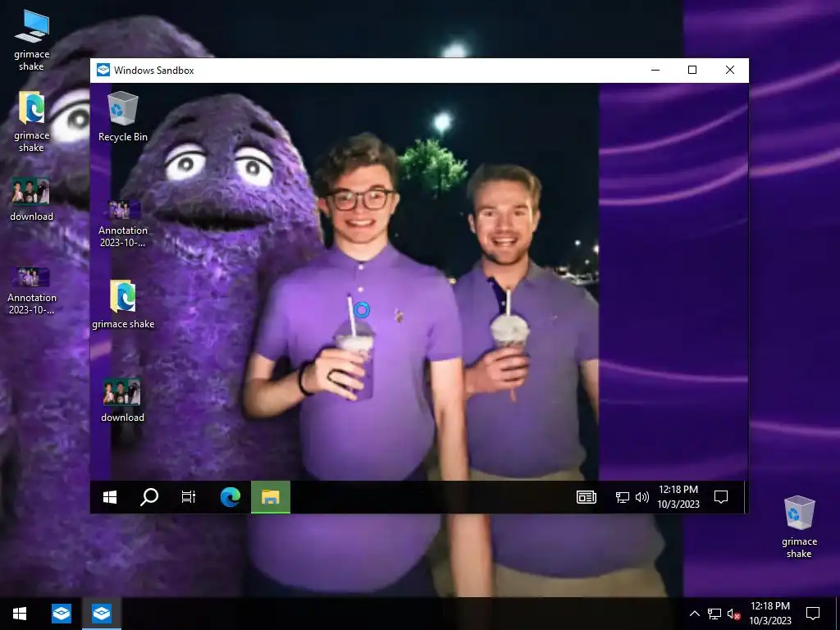Click the Windows Sandbox title bar icon

tap(103, 71)
